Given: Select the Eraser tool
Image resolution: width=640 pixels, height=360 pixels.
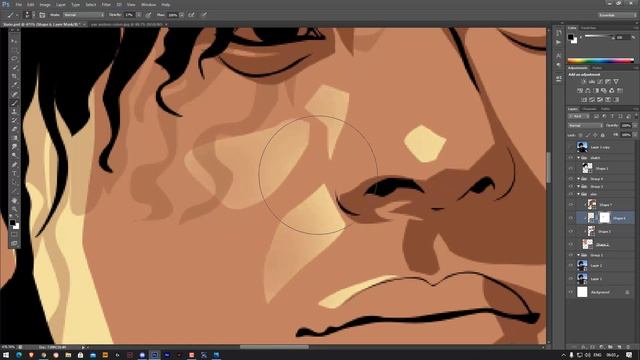Looking at the screenshot, I should click(14, 129).
